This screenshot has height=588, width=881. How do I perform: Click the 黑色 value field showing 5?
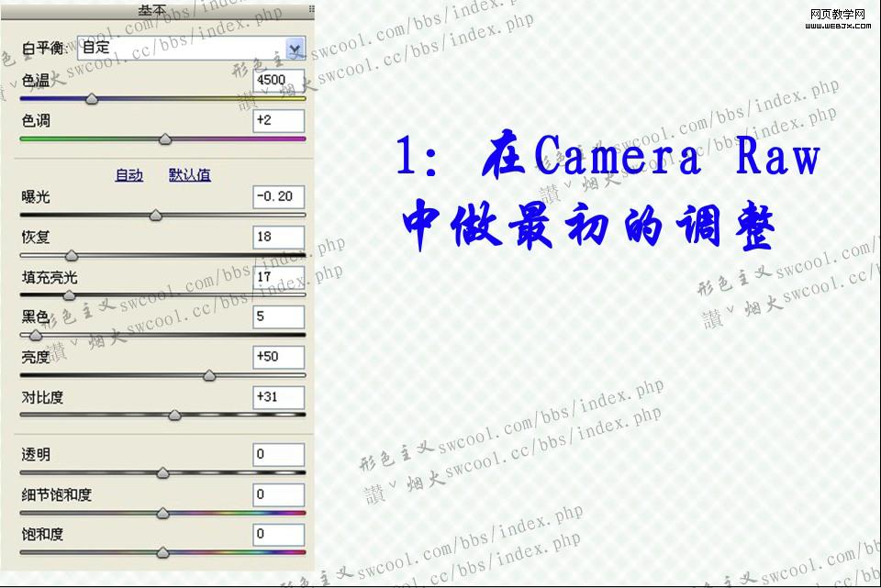279,316
